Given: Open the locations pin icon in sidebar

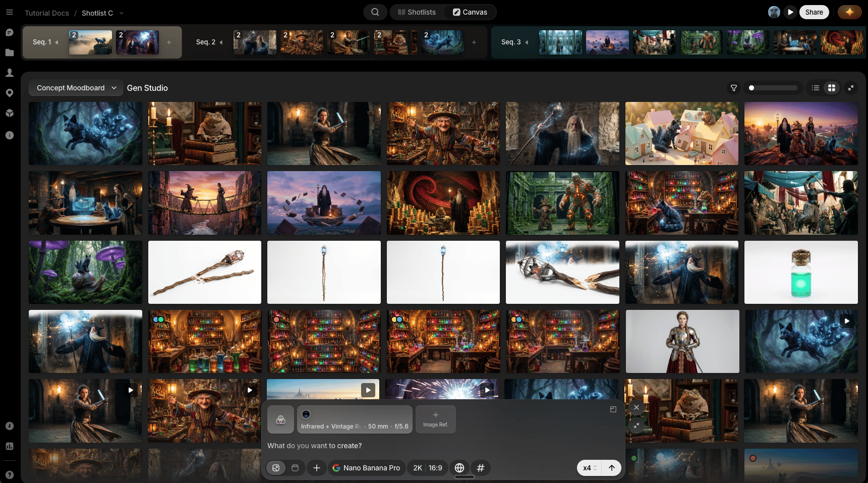Looking at the screenshot, I should pos(10,93).
